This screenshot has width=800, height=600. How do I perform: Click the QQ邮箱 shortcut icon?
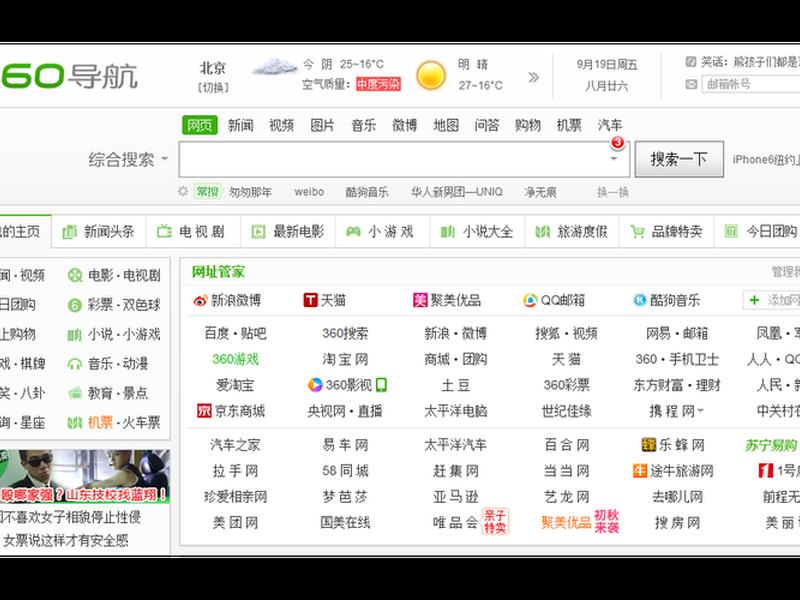[531, 301]
